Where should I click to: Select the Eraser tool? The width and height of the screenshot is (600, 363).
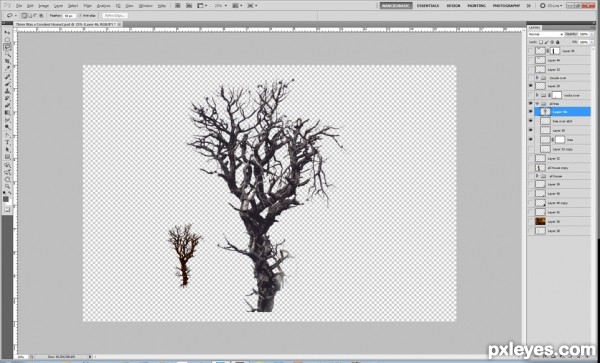click(7, 105)
